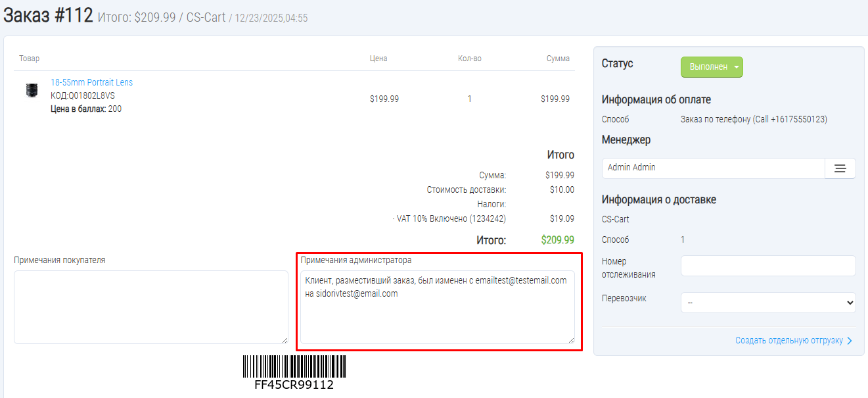
Task: Click Создать отдельную отгрузку link
Action: tap(788, 341)
